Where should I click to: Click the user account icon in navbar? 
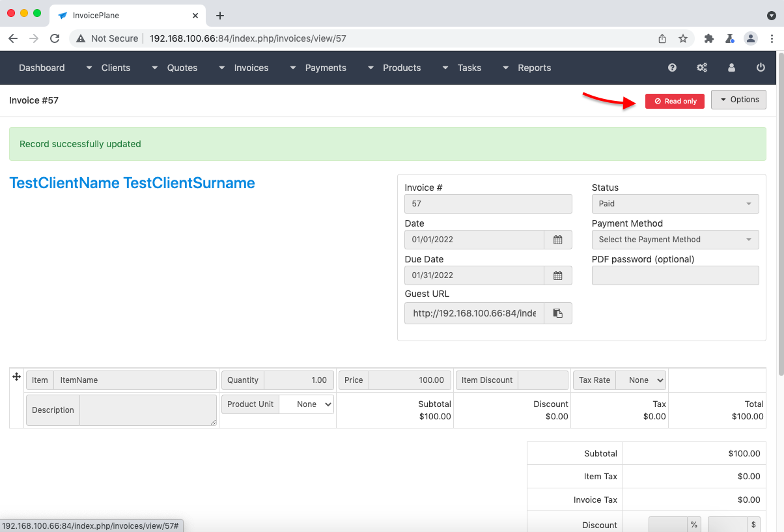click(731, 68)
